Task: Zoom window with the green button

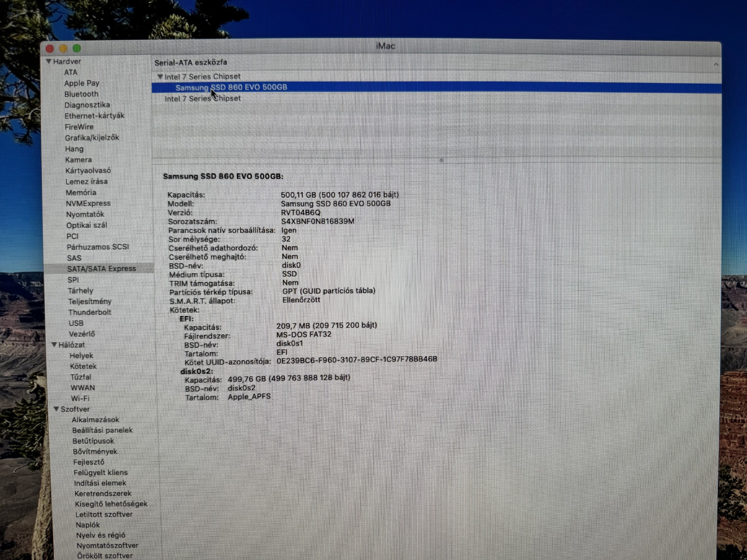Action: 77,48
